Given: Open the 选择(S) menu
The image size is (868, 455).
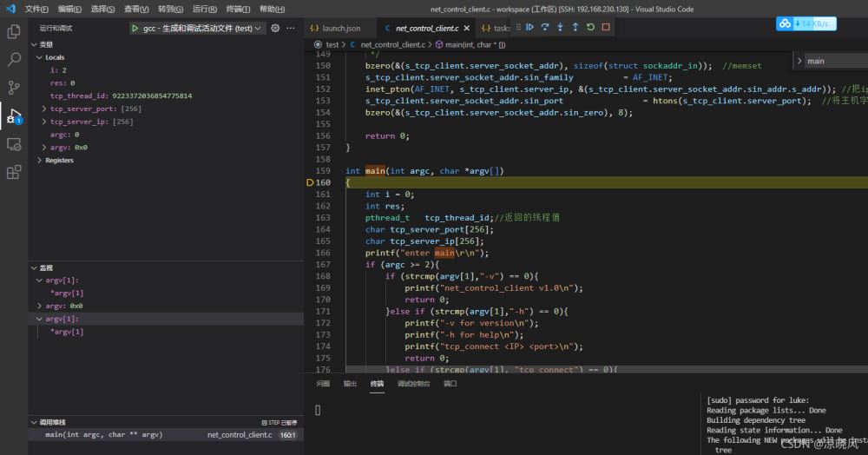Looking at the screenshot, I should pyautogui.click(x=103, y=9).
